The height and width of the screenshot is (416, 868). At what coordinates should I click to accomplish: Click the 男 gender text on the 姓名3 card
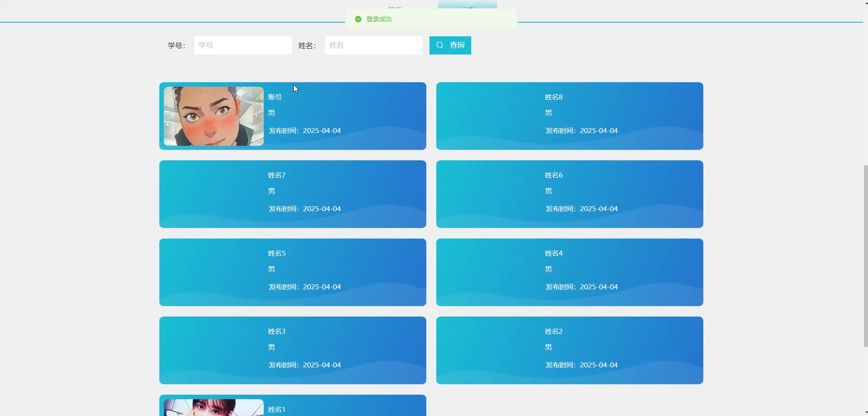click(271, 347)
